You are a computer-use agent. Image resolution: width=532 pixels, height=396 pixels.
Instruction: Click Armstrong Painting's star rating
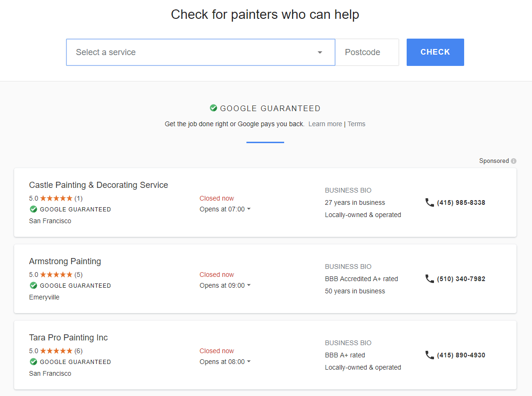click(57, 275)
